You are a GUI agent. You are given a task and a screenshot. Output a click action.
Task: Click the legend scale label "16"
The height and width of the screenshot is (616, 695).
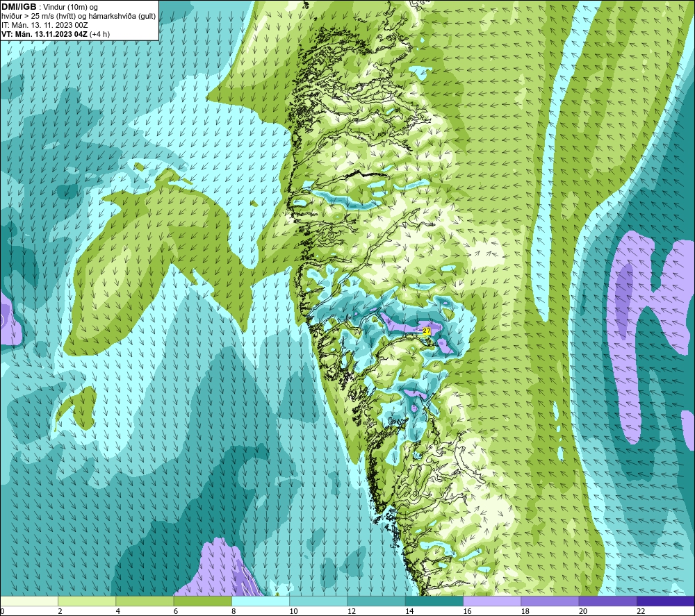point(467,612)
